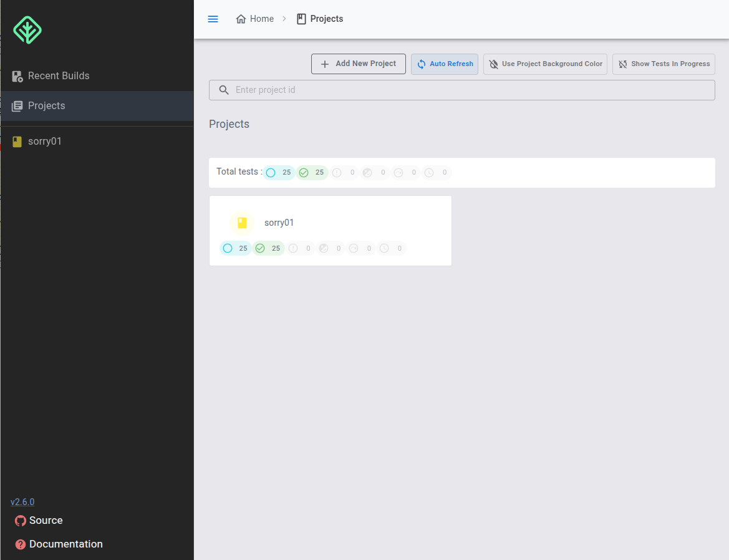Click sorry01 card skipped tests chip
Viewport: 729px width, 560px height.
361,248
